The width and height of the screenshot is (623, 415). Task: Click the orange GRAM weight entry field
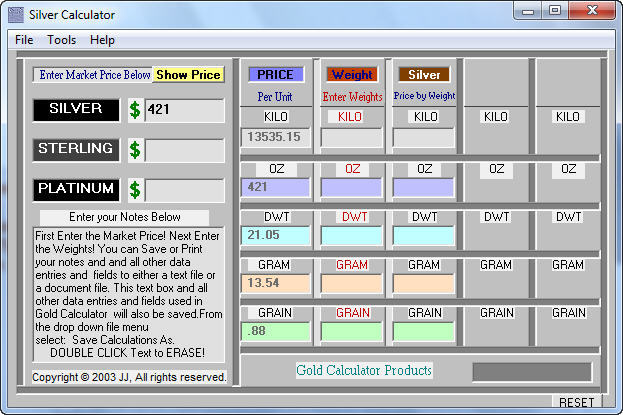350,283
